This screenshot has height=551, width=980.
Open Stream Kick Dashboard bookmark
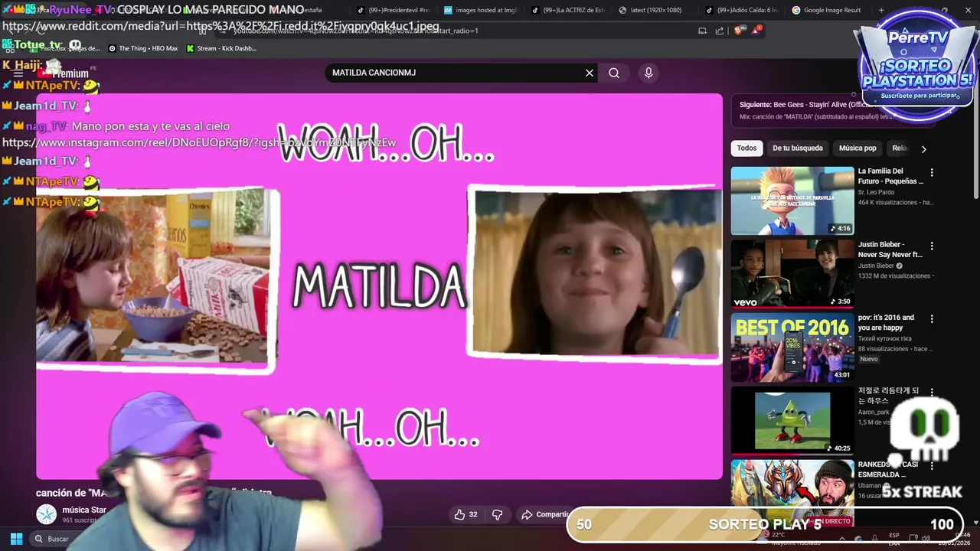221,48
